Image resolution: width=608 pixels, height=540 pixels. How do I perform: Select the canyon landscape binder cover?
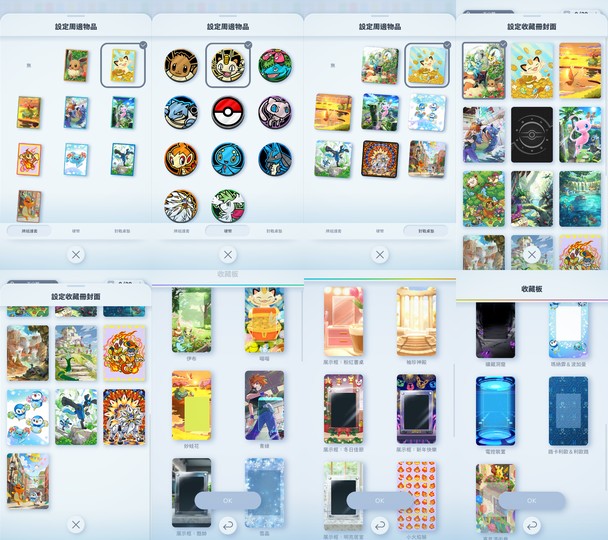click(28, 353)
